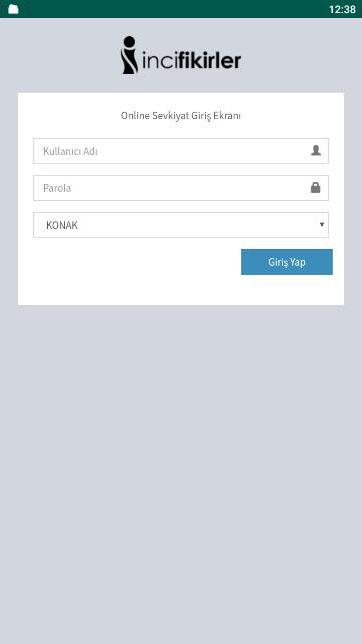Click the padlock icon in Parola field
Screen dimensions: 362x644
pos(316,188)
